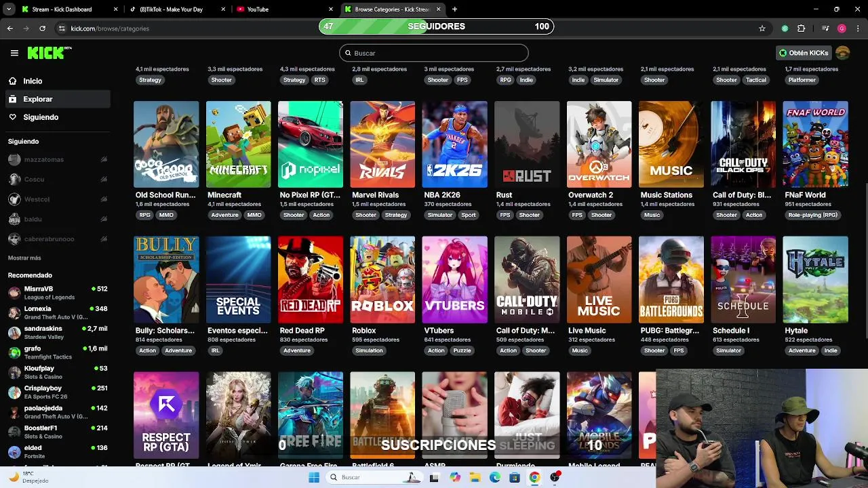Open the Roblox category thumbnail
This screenshot has width=868, height=488.
click(382, 279)
